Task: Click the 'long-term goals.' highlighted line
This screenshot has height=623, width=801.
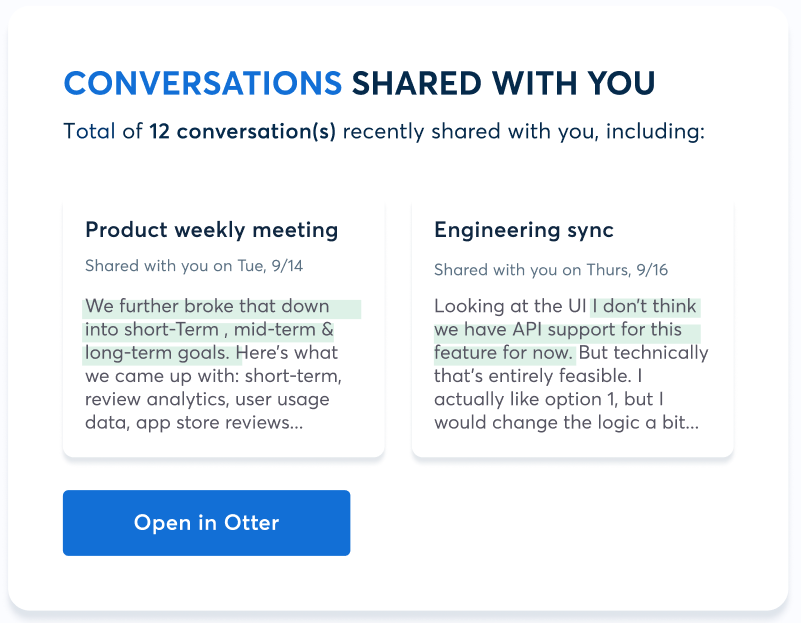Action: click(x=160, y=353)
